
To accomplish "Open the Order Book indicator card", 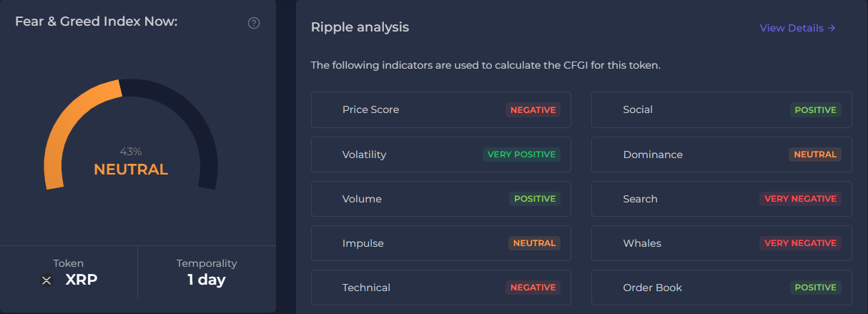I will 721,288.
